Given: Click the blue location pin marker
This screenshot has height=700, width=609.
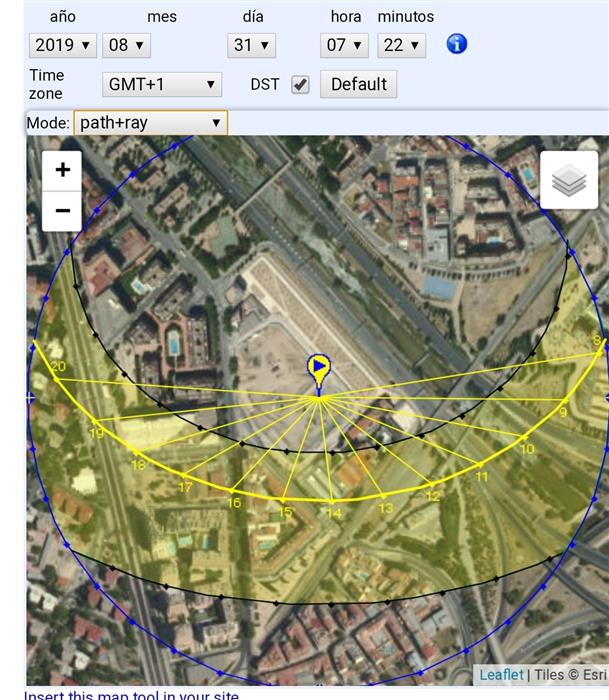Looking at the screenshot, I should [319, 369].
